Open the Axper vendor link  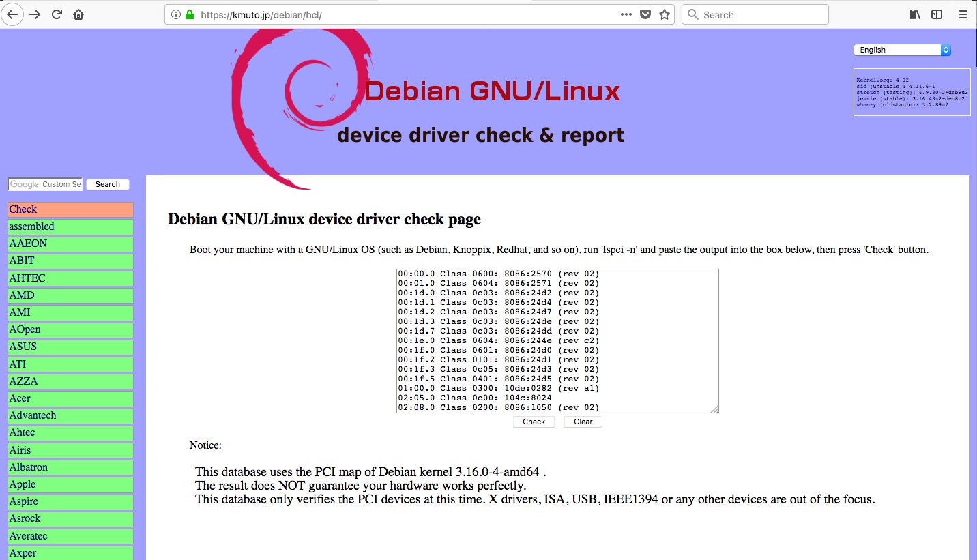pos(70,553)
